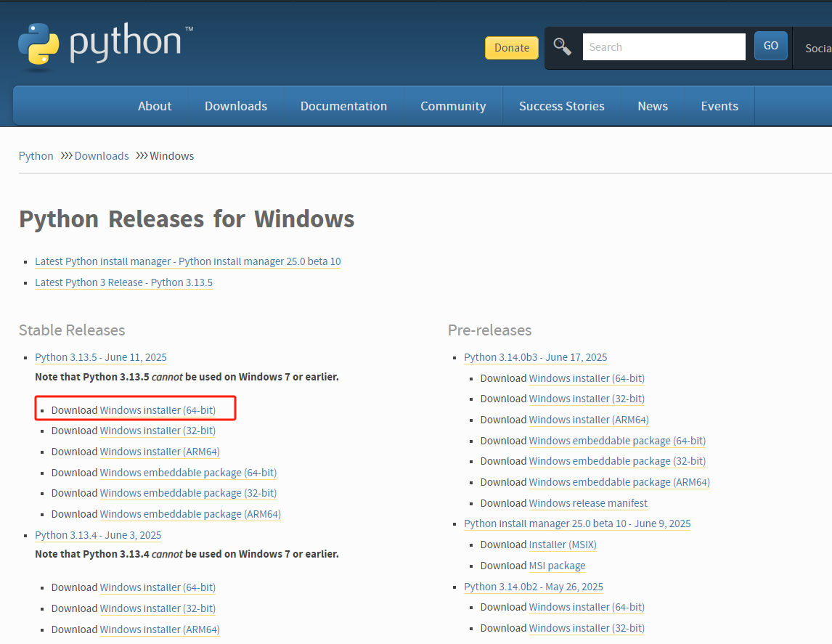Download 3.14.0b3 embeddable package (ARM64)

(620, 482)
